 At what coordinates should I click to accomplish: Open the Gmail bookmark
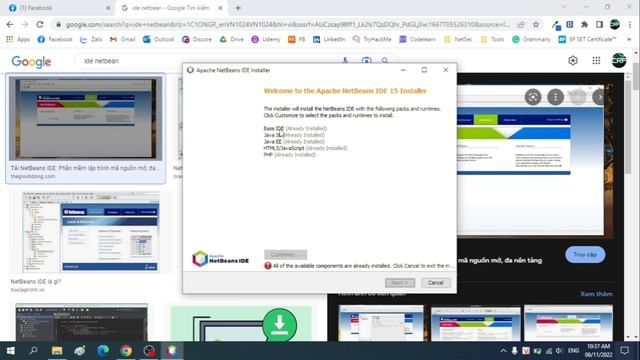(122, 39)
